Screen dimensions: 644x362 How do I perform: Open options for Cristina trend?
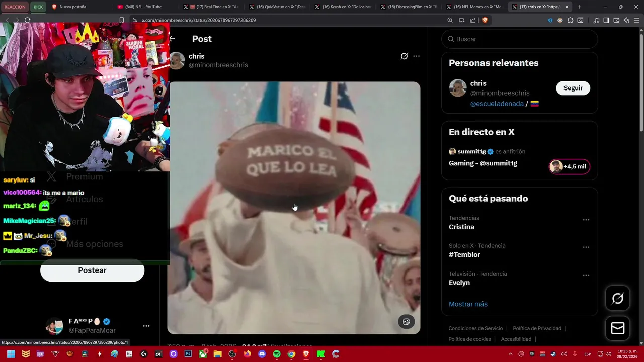point(586,220)
